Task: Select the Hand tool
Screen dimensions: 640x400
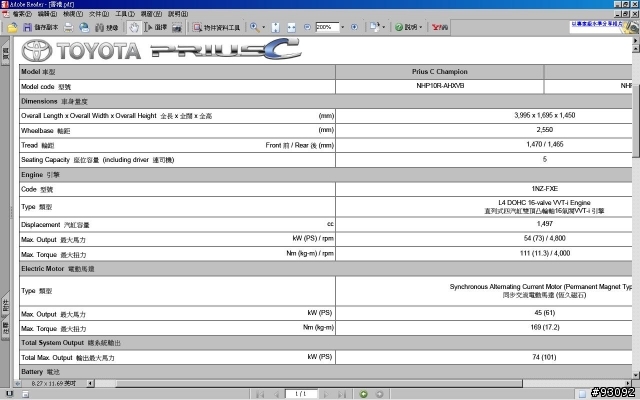Action: pyautogui.click(x=134, y=27)
